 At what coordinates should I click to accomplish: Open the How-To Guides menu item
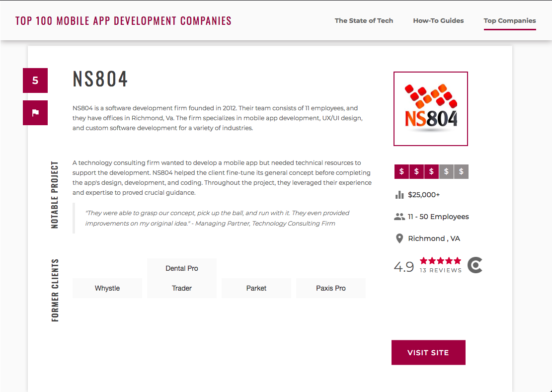pyautogui.click(x=438, y=21)
